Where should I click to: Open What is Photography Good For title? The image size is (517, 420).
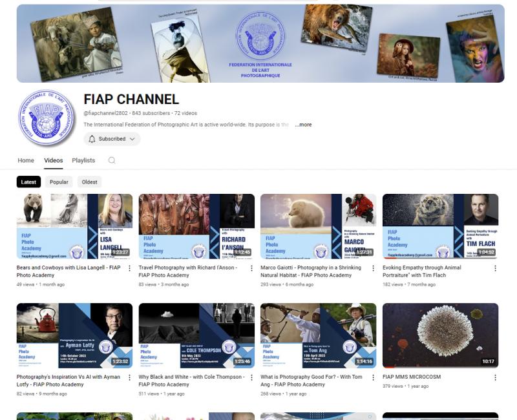[x=311, y=381]
